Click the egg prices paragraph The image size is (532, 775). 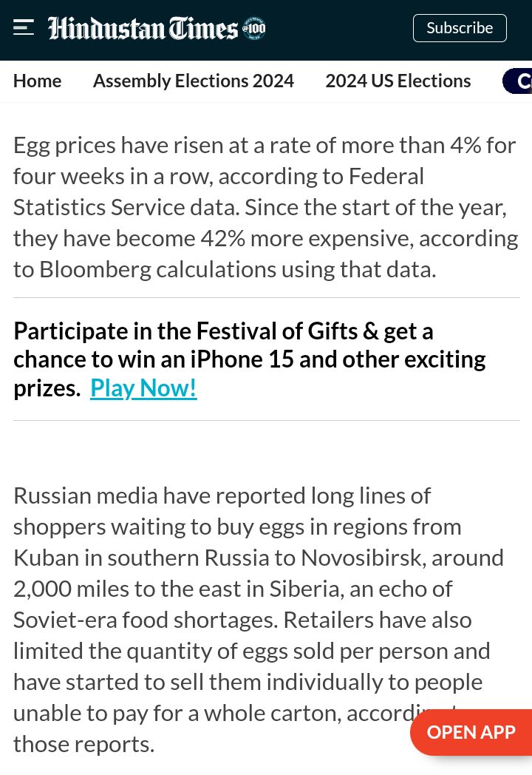(x=266, y=207)
